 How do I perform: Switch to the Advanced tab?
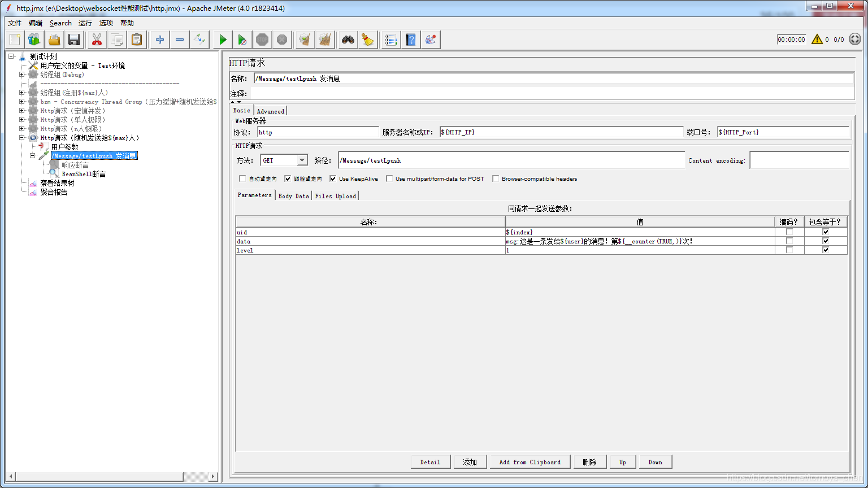click(271, 111)
